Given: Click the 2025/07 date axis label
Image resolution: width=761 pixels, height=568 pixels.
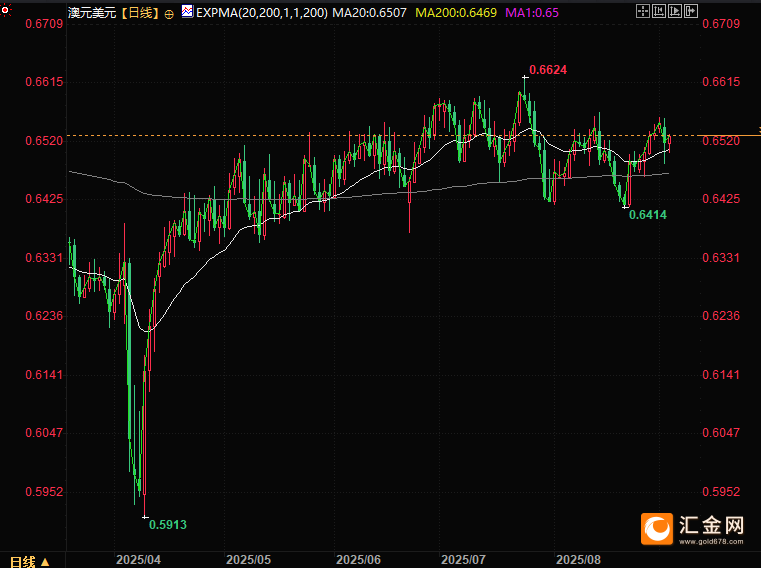Looking at the screenshot, I should [463, 560].
